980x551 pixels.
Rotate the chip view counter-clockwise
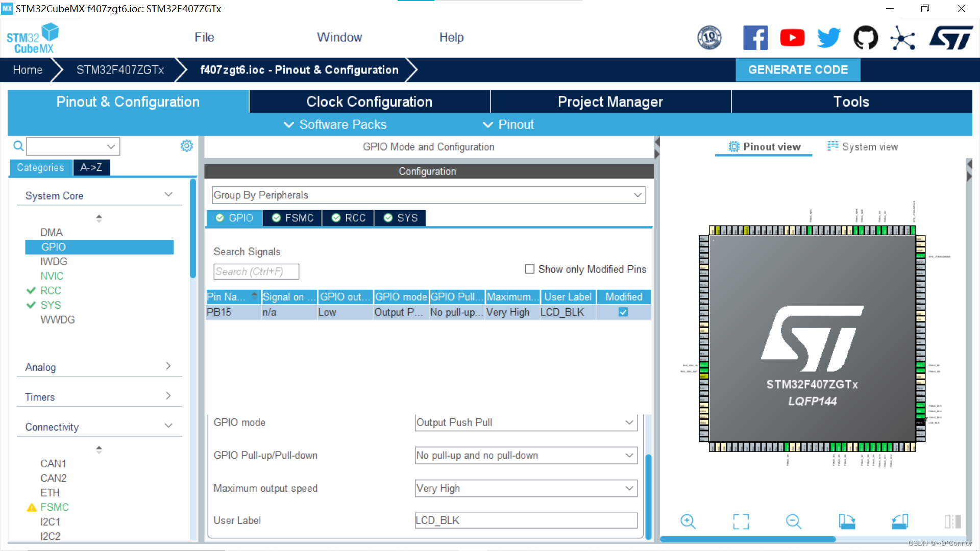tap(900, 521)
